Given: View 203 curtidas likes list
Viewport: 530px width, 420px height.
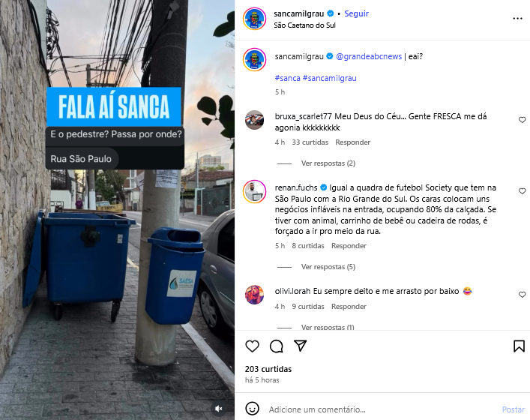Looking at the screenshot, I should (x=268, y=369).
